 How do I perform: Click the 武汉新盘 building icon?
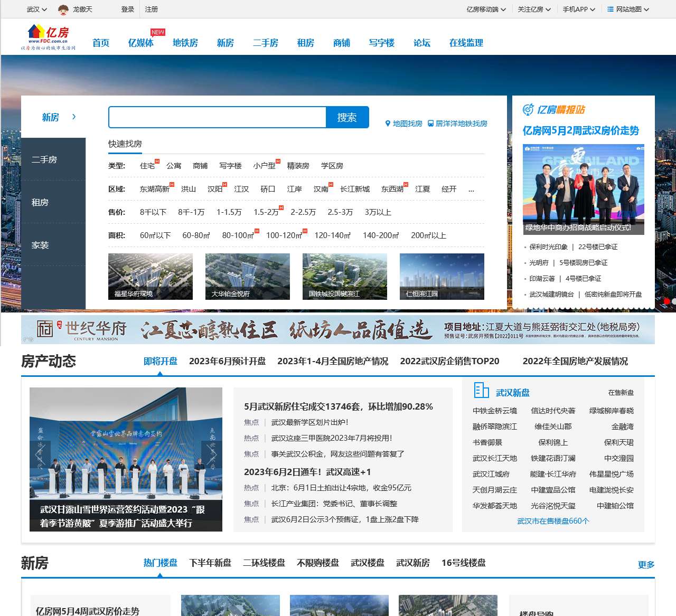point(481,391)
